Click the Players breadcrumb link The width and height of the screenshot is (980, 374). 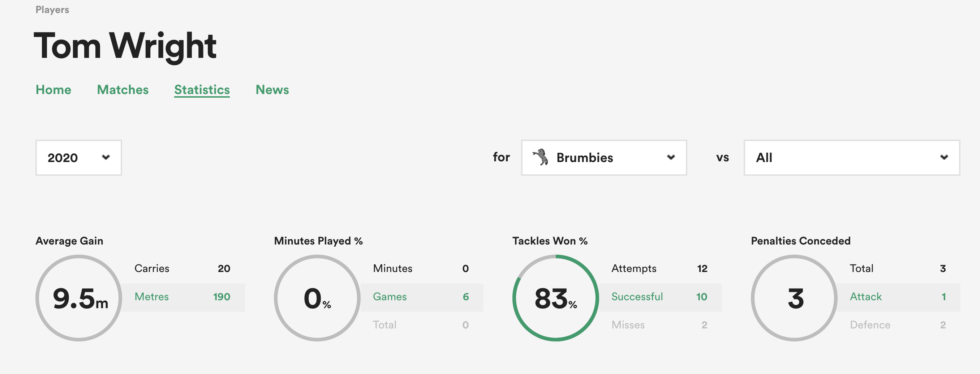click(x=52, y=10)
